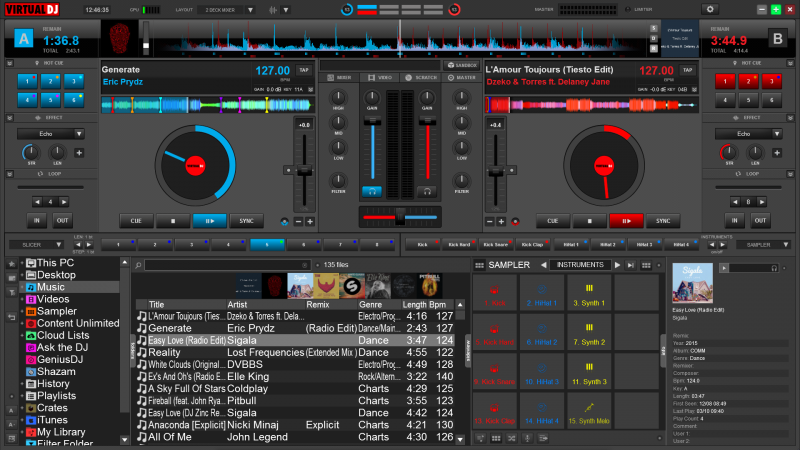Increase font size A icon in sidebar
Screen dimensions: 800x450
(x=11, y=410)
